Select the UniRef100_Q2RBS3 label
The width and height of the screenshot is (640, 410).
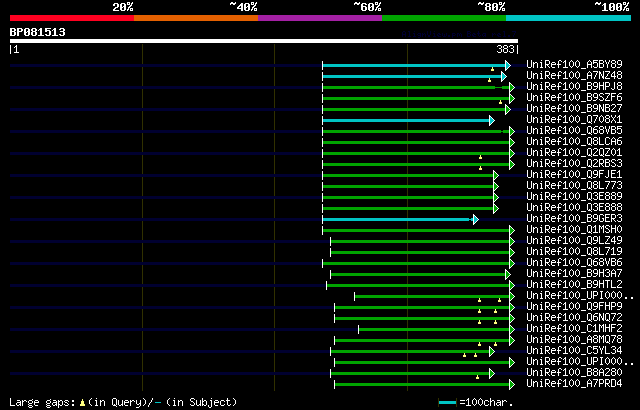574,163
